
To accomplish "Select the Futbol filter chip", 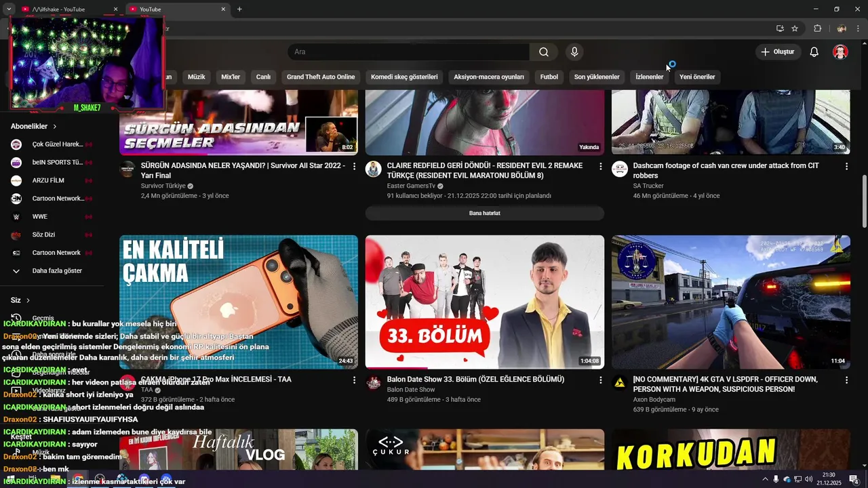I will (x=549, y=77).
